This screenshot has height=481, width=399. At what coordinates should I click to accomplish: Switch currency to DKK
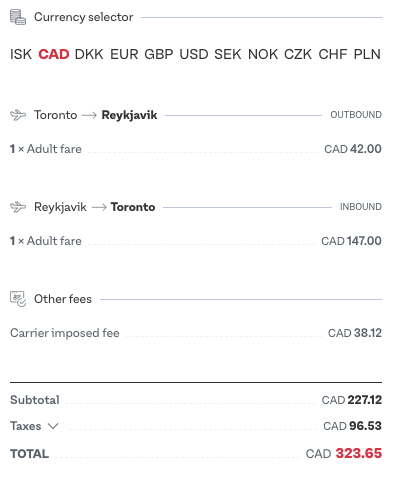click(x=89, y=54)
